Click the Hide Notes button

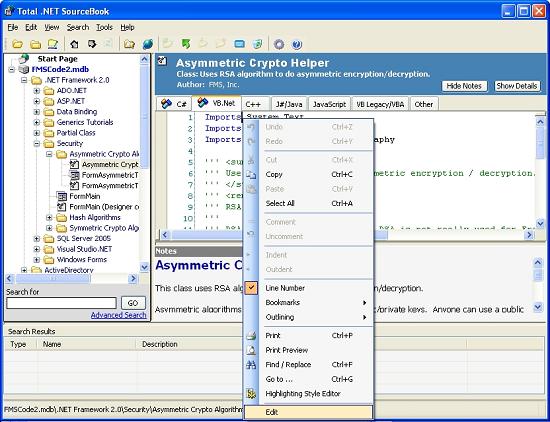tap(464, 86)
